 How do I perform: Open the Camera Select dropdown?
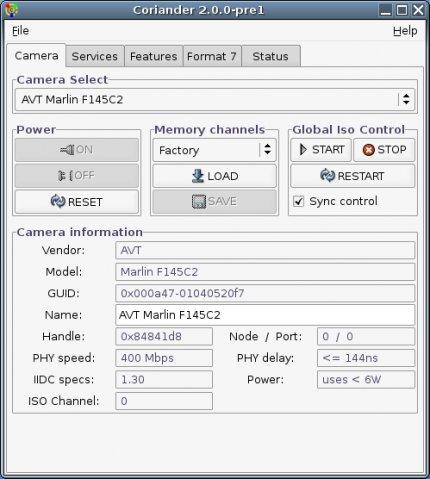pyautogui.click(x=215, y=99)
